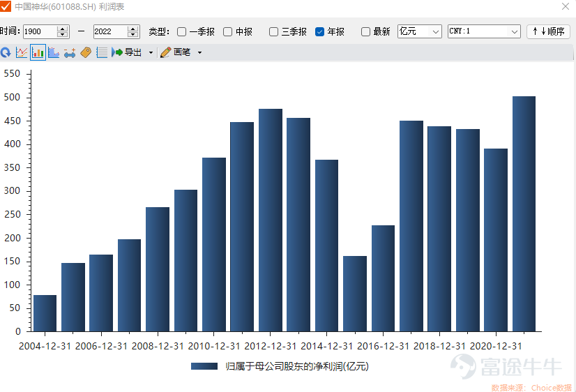Viewport: 576px width, 392px height.
Task: Check the 最新 checkbox
Action: [365, 32]
